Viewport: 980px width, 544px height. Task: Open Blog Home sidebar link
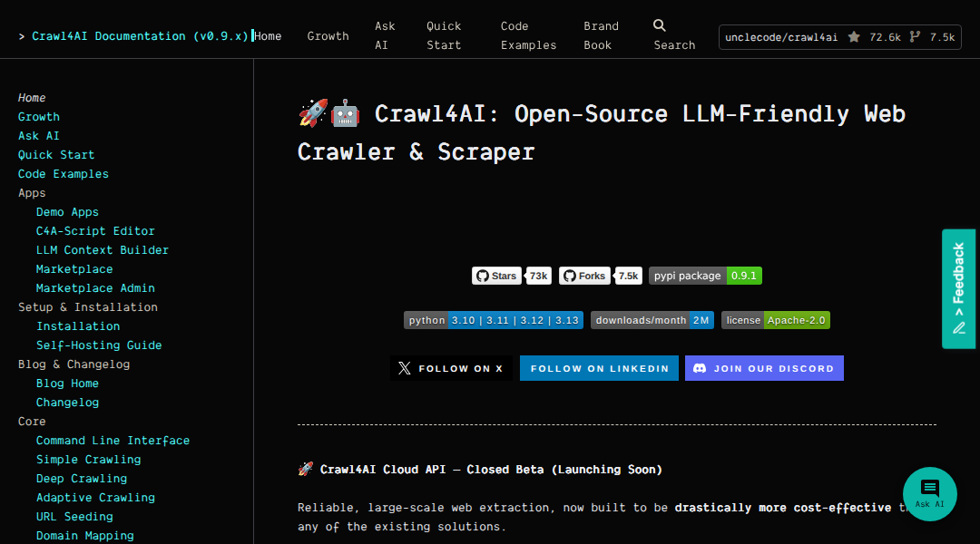point(67,384)
